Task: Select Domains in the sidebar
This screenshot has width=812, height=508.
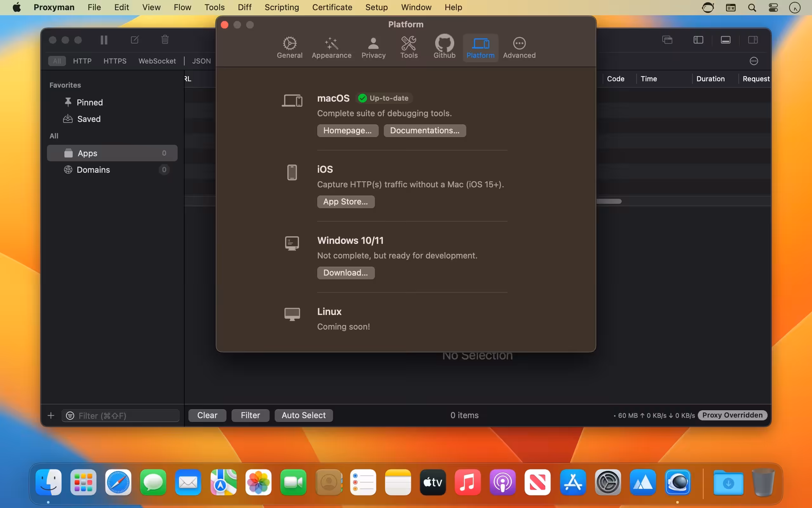Action: [112, 170]
